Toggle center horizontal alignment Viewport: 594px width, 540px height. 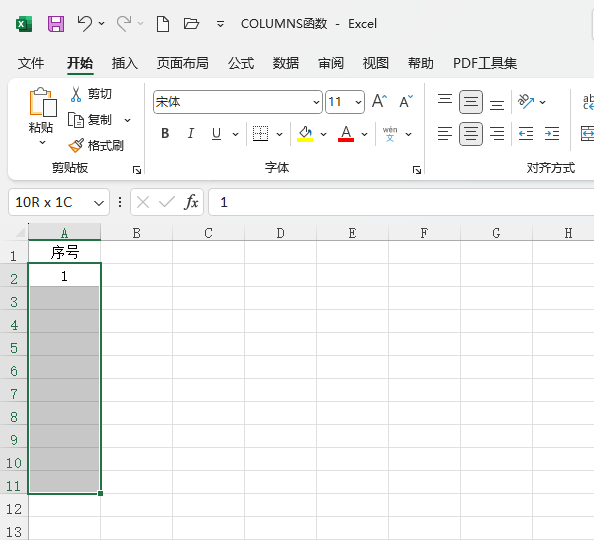(471, 134)
